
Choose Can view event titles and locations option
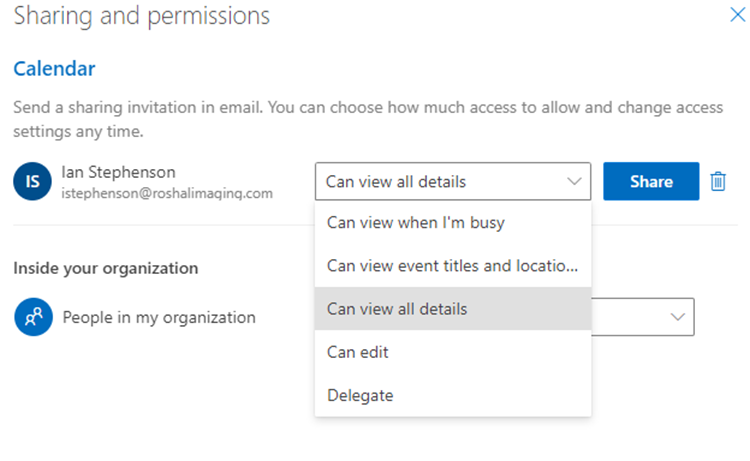[452, 266]
